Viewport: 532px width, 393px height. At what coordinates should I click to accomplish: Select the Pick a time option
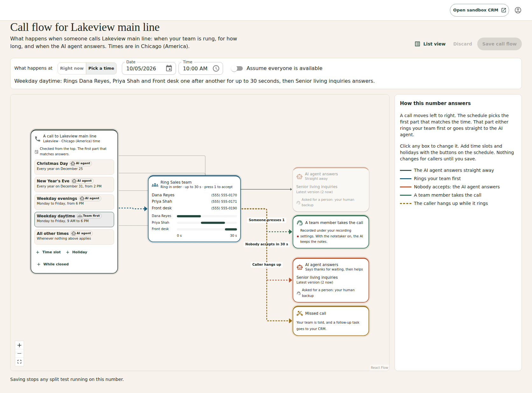coord(101,68)
